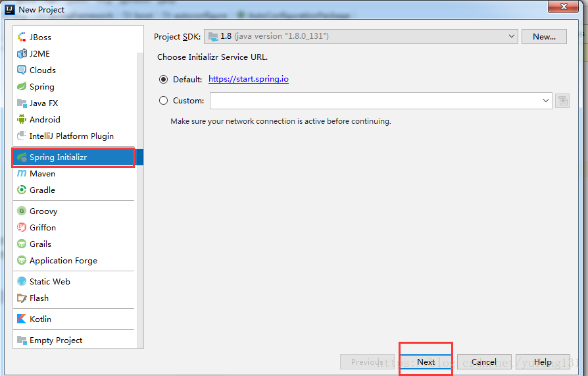Click the IntelliJ Platform Plugin icon
The height and width of the screenshot is (376, 588).
[x=22, y=136]
